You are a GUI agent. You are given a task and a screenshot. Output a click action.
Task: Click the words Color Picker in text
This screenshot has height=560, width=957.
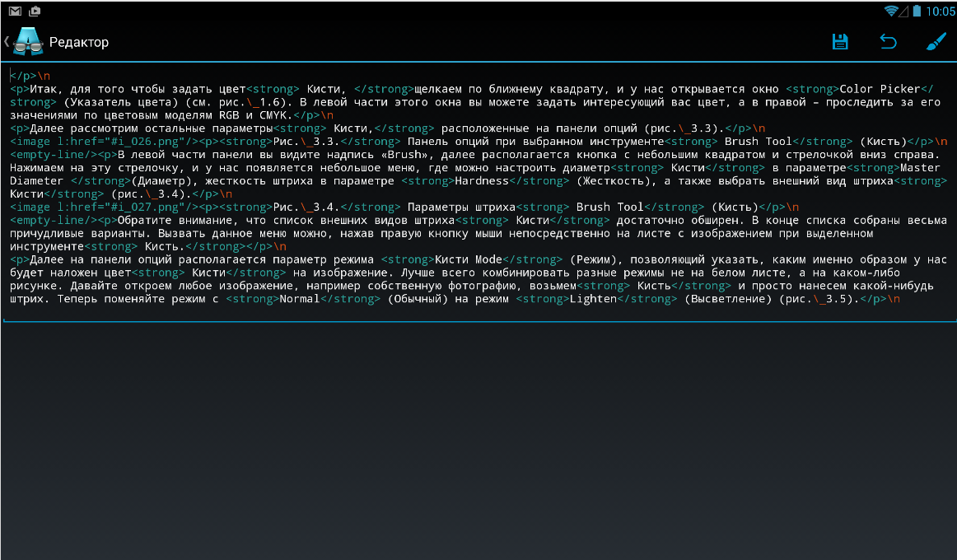click(880, 89)
